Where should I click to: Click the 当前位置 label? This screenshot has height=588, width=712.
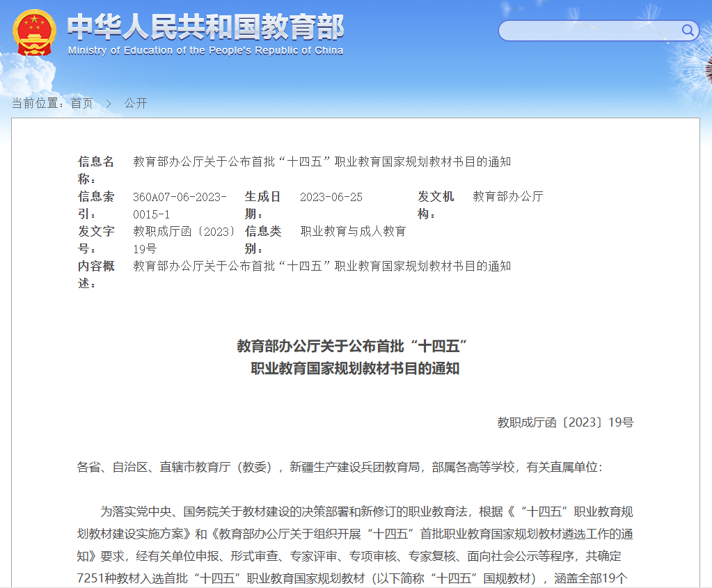click(x=38, y=103)
